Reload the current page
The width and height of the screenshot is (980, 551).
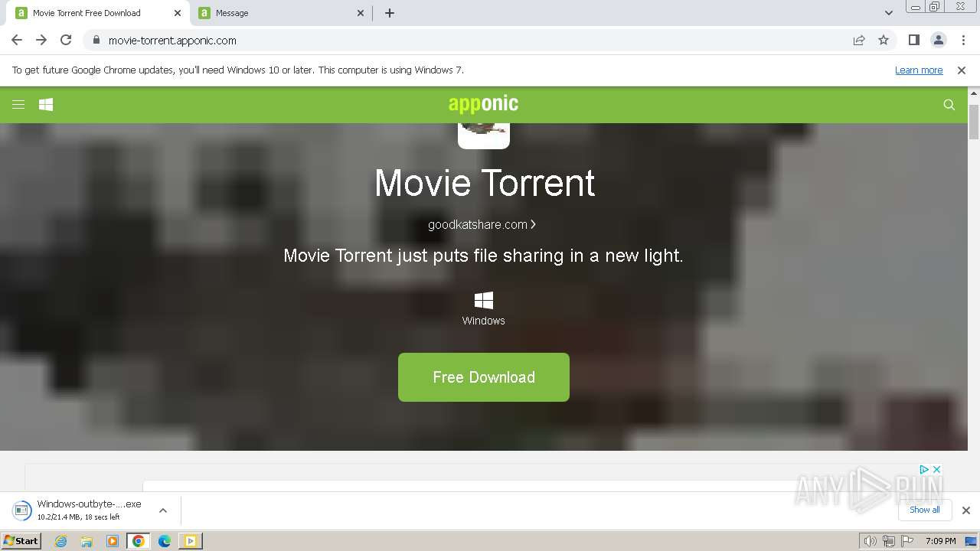[x=66, y=40]
